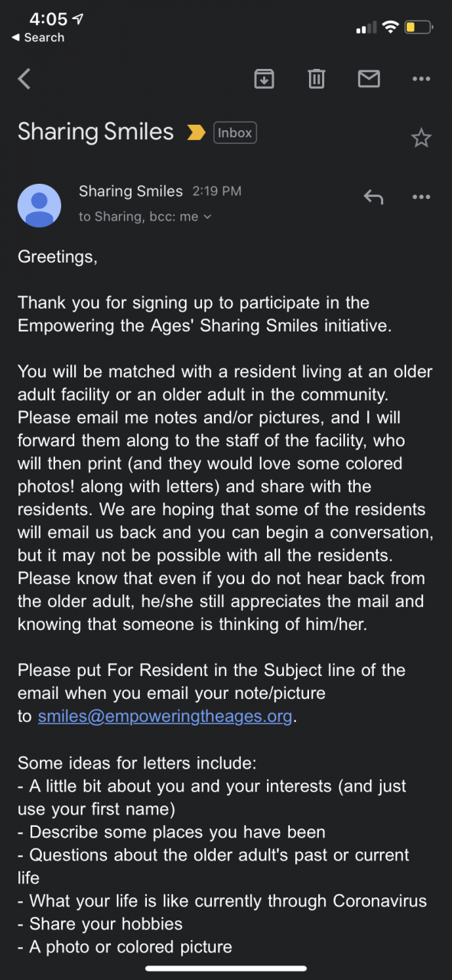This screenshot has height=980, width=452.
Task: Tap the home indicator bar at bottom
Action: pos(226,969)
